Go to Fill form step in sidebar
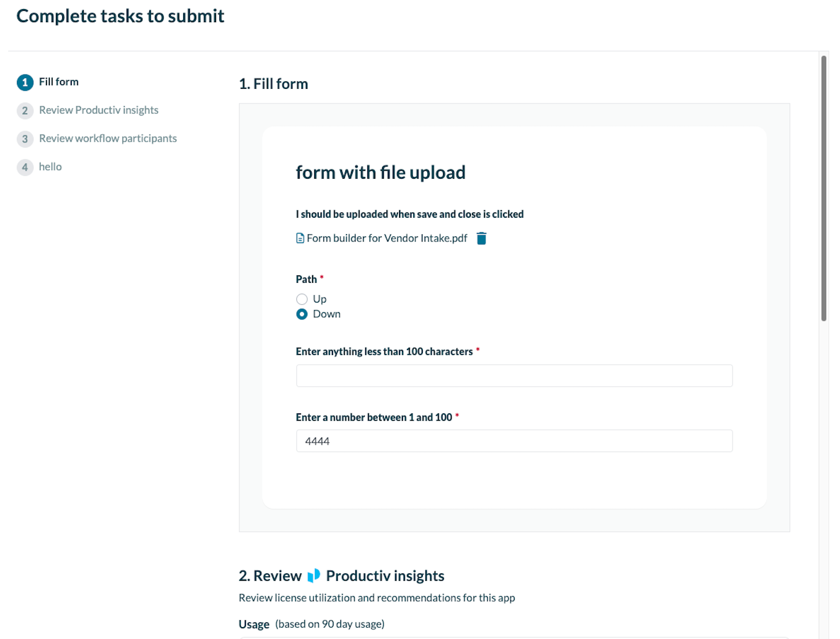 pos(59,82)
